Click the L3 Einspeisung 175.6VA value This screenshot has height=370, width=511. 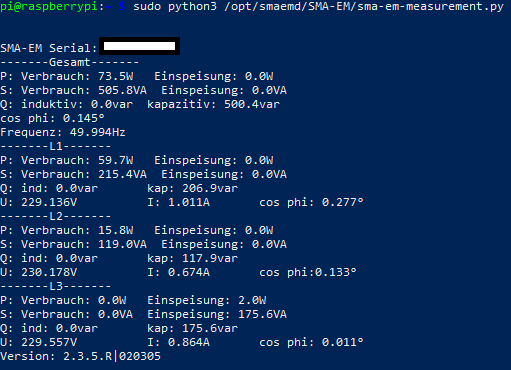point(262,314)
